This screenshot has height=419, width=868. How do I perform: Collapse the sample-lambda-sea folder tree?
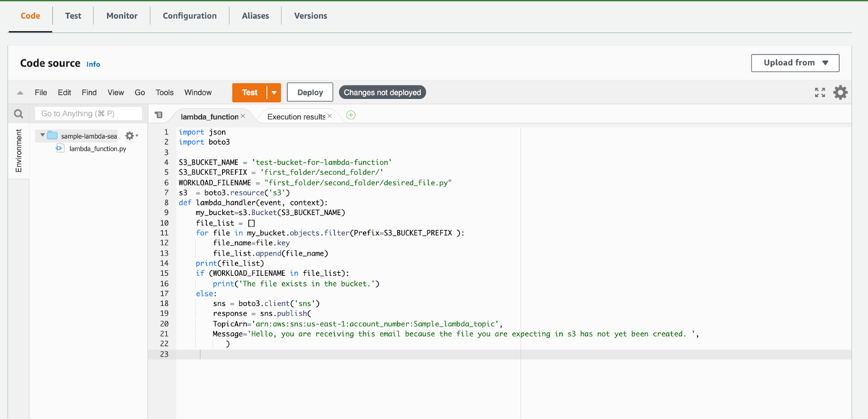coord(43,135)
